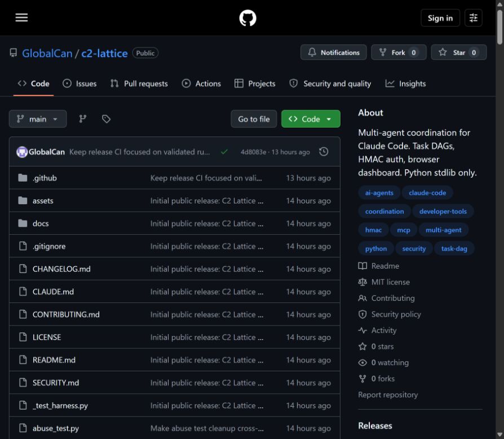This screenshot has width=504, height=439.
Task: Star the c2-lattice repository
Action: click(x=459, y=52)
